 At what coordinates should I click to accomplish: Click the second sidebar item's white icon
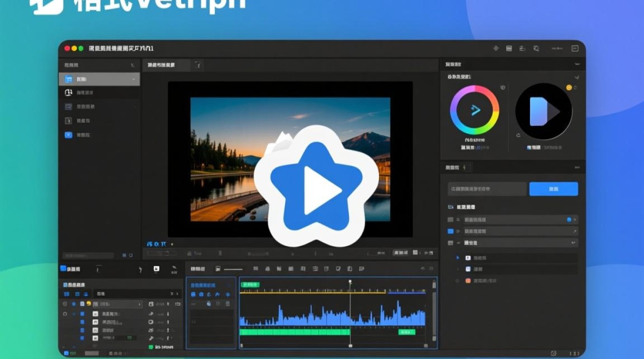(68, 92)
